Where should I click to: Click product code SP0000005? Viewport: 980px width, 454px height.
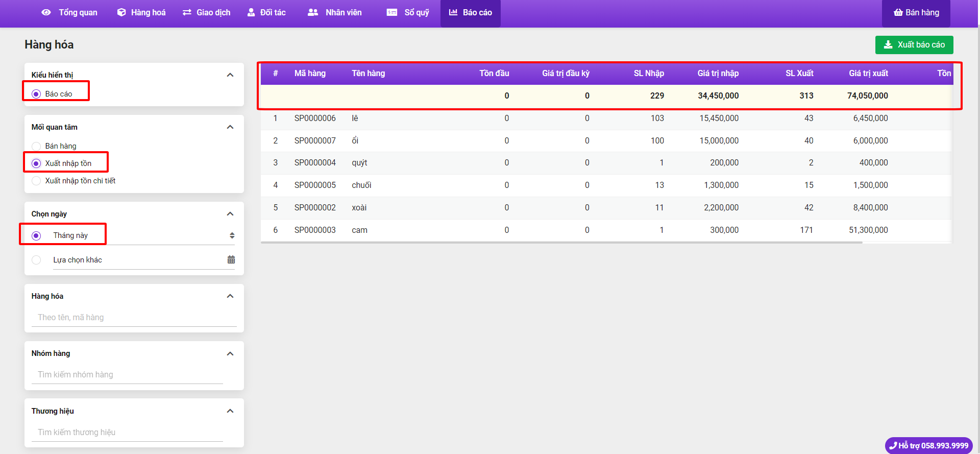(315, 185)
